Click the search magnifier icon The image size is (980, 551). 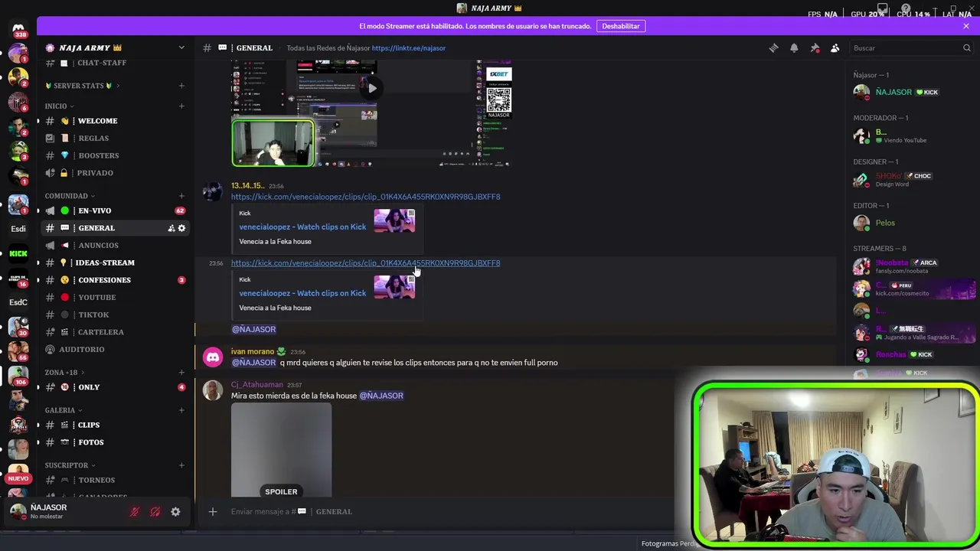[x=966, y=47]
